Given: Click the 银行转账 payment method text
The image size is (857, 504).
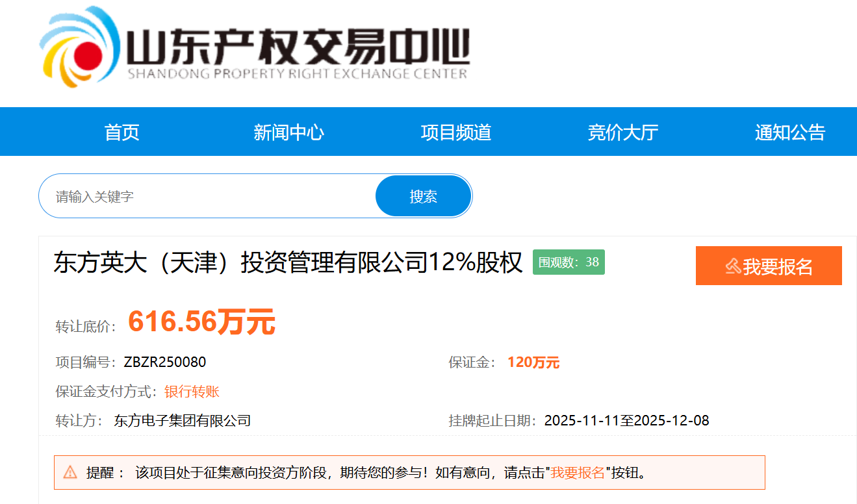Looking at the screenshot, I should point(192,392).
